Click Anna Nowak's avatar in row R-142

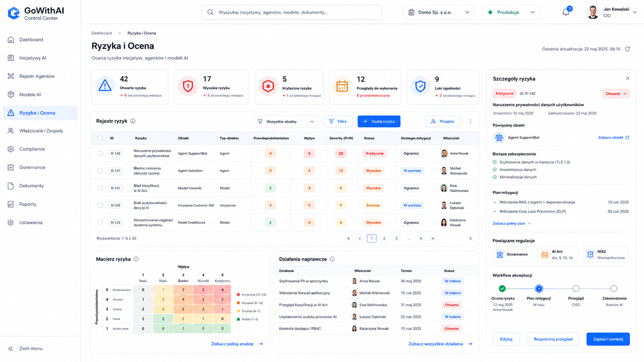click(x=444, y=153)
